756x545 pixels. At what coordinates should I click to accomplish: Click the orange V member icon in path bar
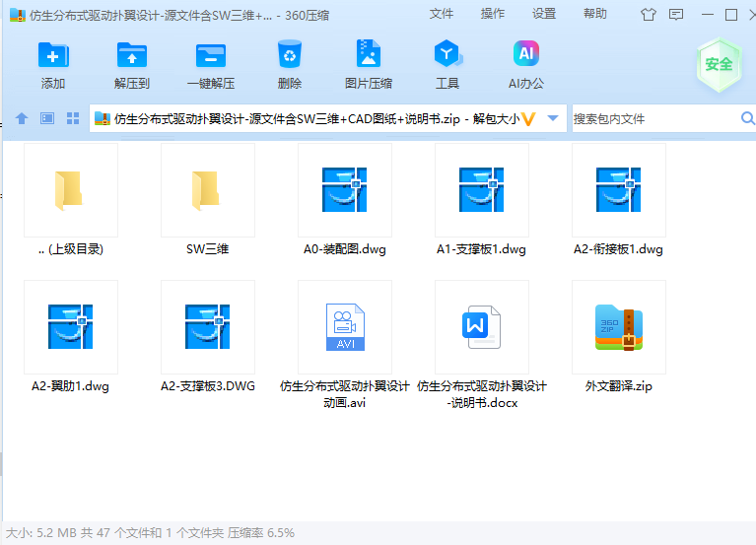click(529, 119)
